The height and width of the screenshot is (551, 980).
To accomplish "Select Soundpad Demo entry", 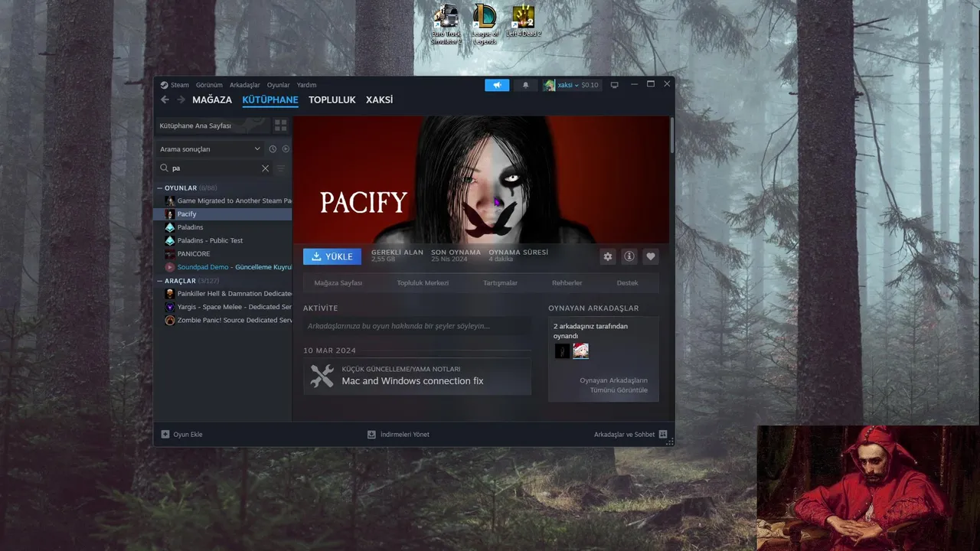I will [x=223, y=267].
